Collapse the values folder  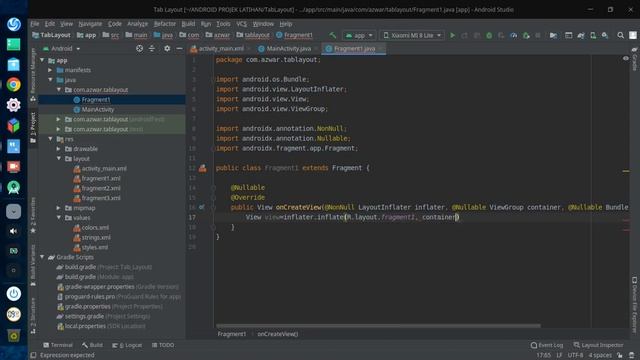click(59, 218)
